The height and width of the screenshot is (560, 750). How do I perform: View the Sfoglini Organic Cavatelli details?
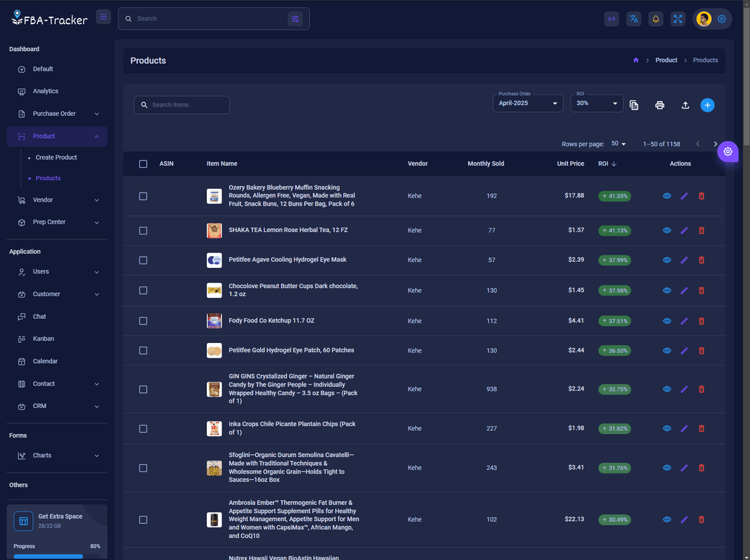tap(667, 468)
